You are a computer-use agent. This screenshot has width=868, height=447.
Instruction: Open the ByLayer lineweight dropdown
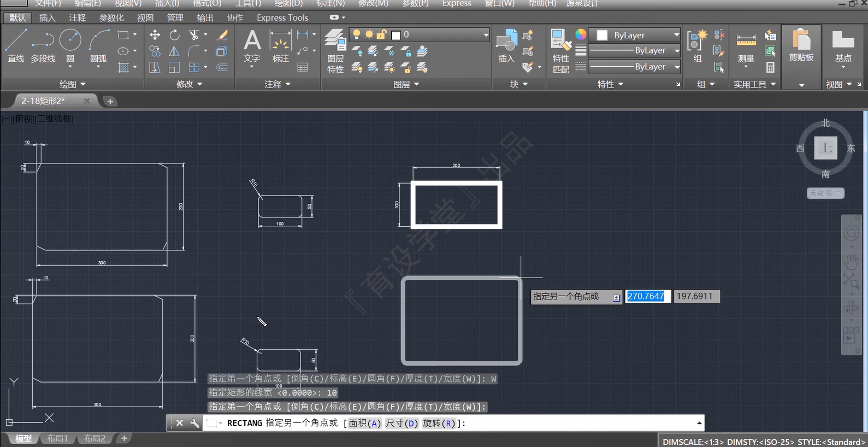coord(677,51)
